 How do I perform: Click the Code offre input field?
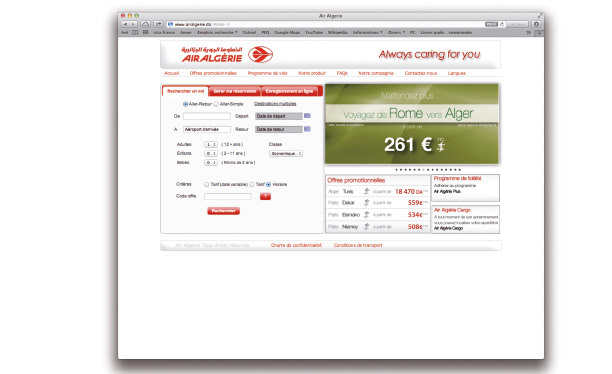[x=228, y=196]
